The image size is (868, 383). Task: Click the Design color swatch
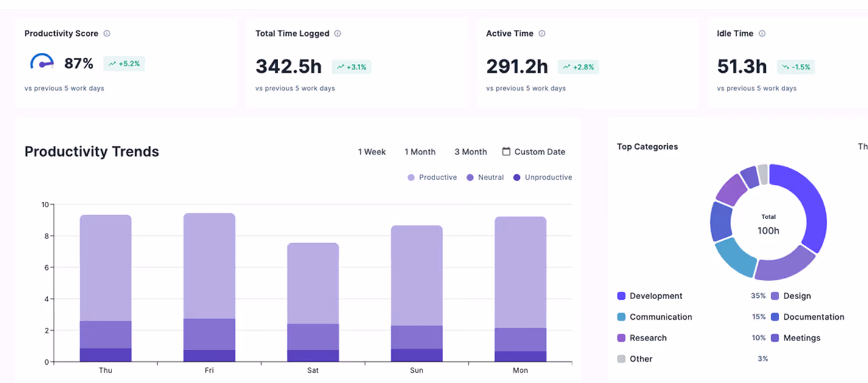tap(775, 296)
